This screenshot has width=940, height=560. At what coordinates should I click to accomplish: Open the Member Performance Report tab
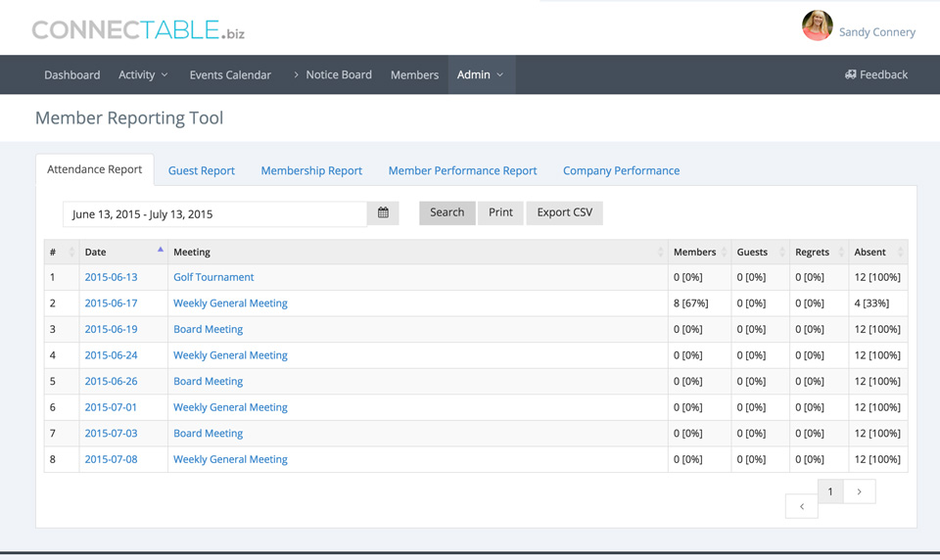[x=462, y=170]
